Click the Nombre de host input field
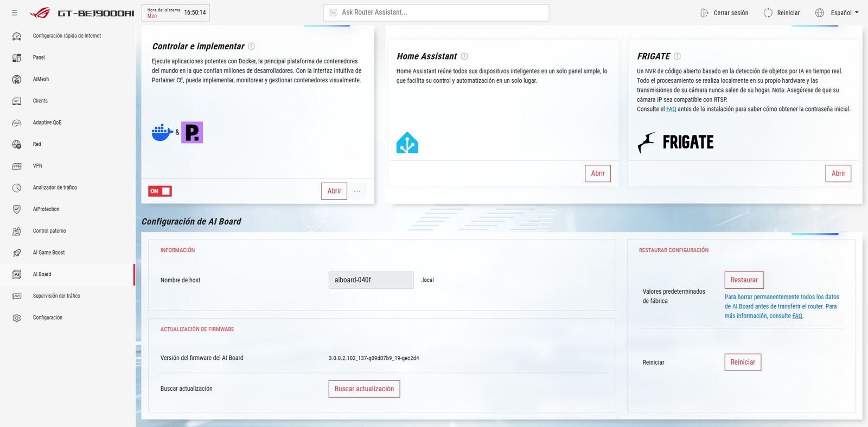868x427 pixels. pos(371,280)
